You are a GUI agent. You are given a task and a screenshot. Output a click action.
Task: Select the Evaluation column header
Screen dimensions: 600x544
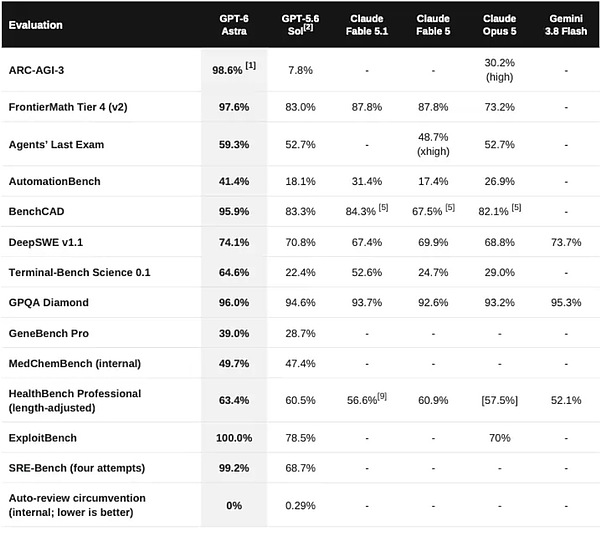[x=36, y=25]
